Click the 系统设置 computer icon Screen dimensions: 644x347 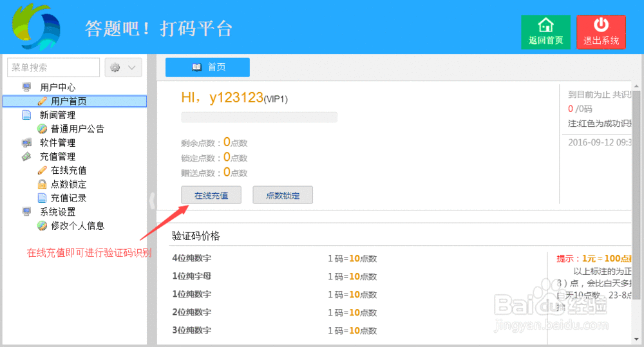pyautogui.click(x=26, y=212)
